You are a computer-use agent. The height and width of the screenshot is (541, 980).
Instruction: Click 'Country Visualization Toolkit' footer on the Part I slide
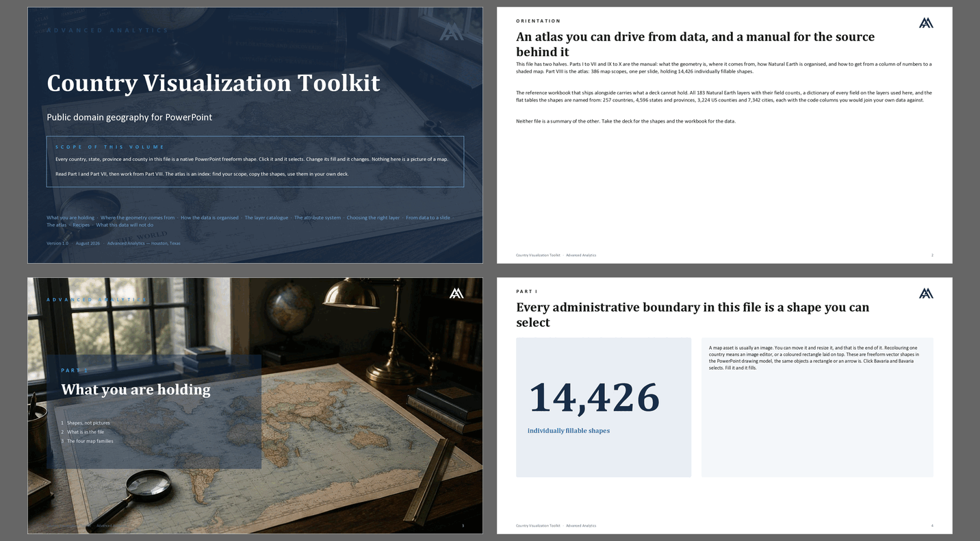pos(538,526)
